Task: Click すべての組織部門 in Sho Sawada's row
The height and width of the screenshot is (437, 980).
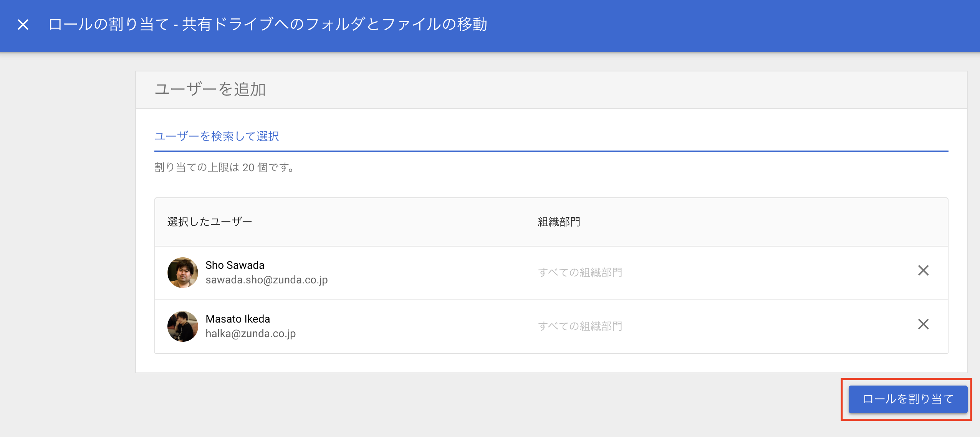Action: click(580, 272)
